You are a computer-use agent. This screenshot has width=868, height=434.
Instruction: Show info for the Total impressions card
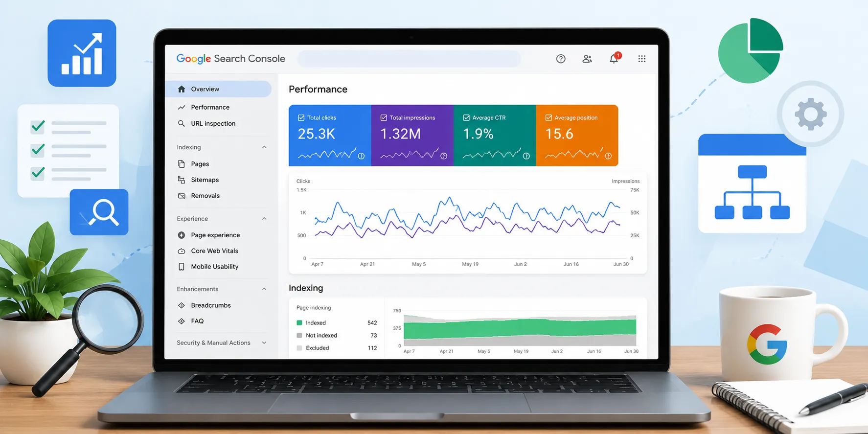[444, 156]
